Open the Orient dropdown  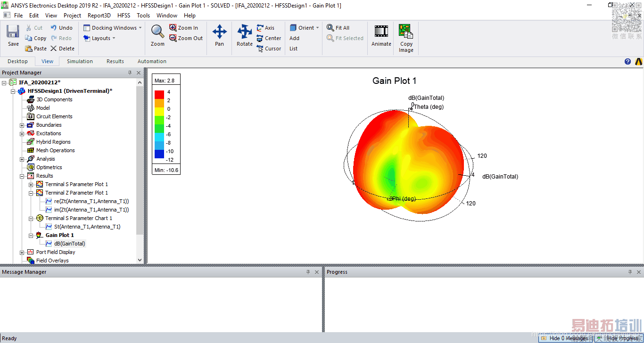pos(305,28)
